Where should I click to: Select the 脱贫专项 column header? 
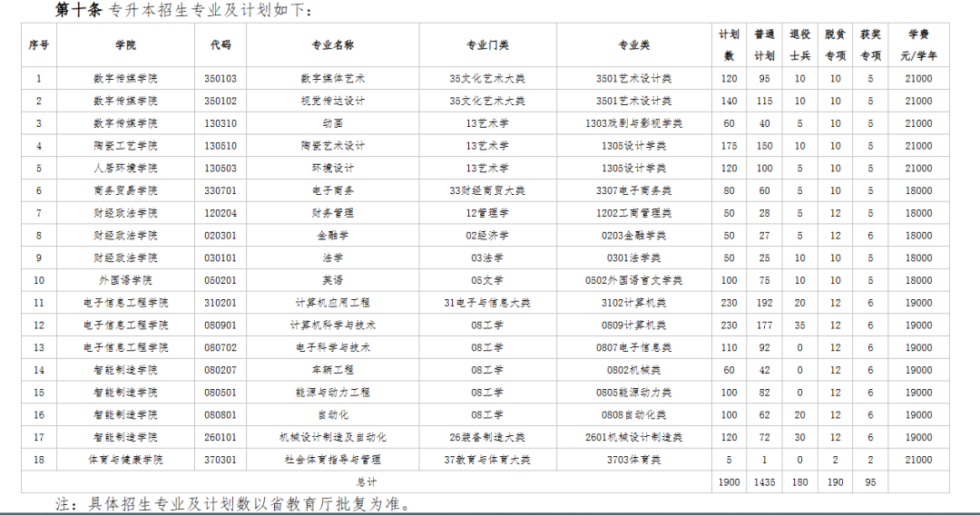click(x=836, y=45)
